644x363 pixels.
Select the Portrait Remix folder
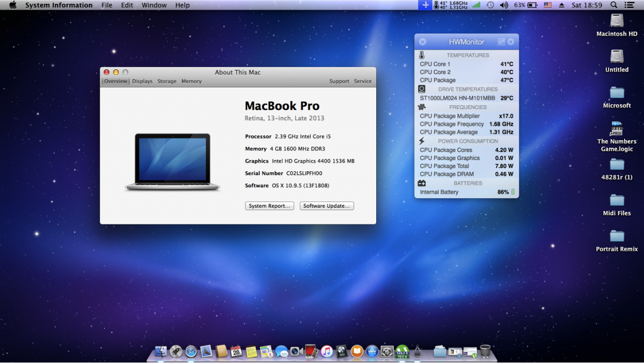coord(617,241)
